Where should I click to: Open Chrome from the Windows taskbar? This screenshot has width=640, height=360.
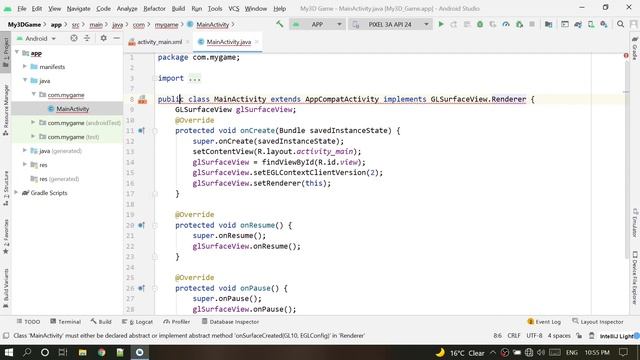tap(101, 352)
